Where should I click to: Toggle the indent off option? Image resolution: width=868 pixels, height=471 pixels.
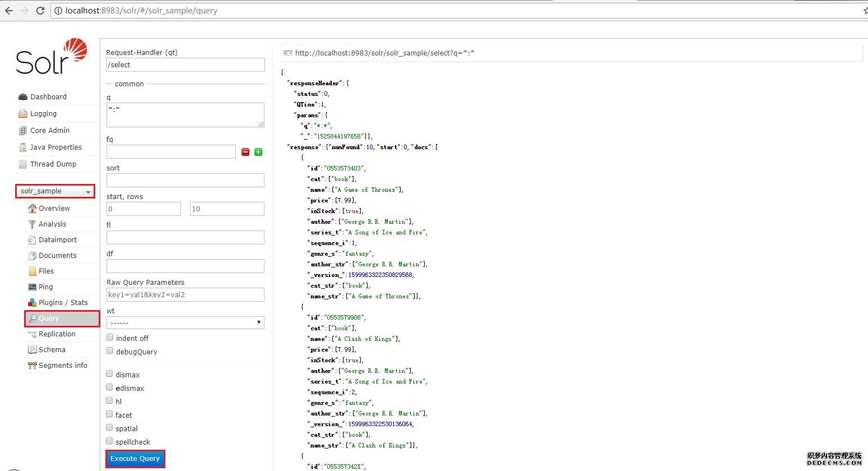(109, 336)
